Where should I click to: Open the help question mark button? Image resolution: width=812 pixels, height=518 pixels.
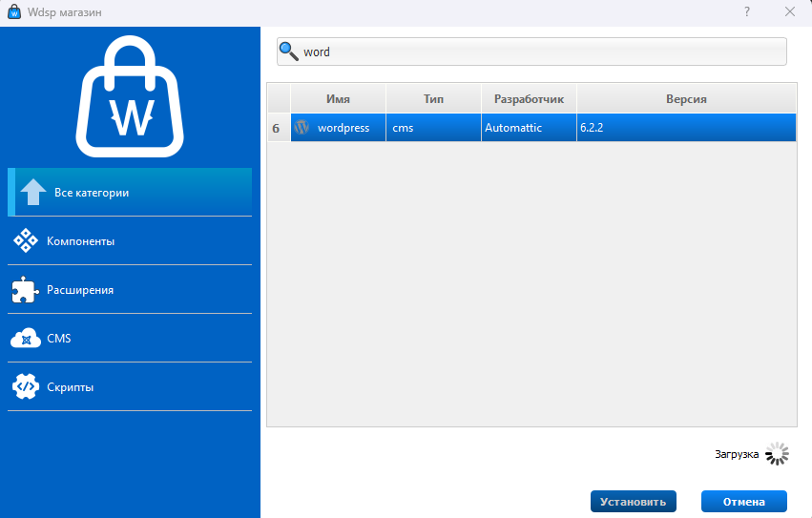pyautogui.click(x=747, y=11)
